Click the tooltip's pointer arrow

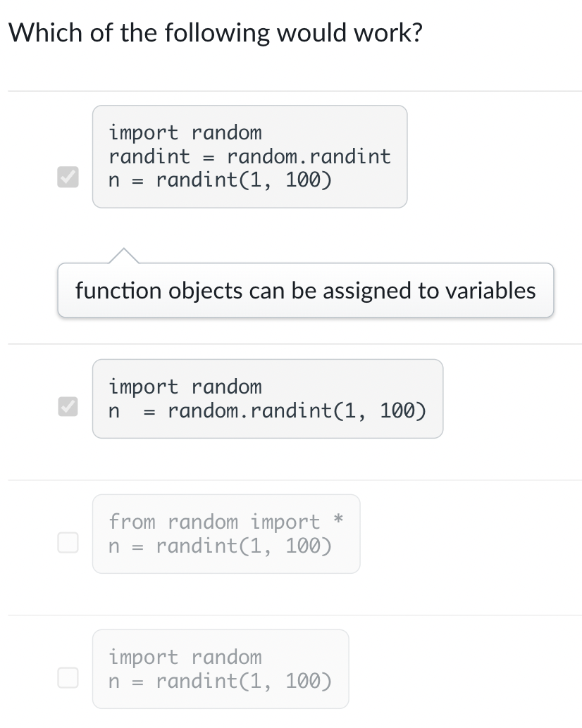pyautogui.click(x=123, y=255)
